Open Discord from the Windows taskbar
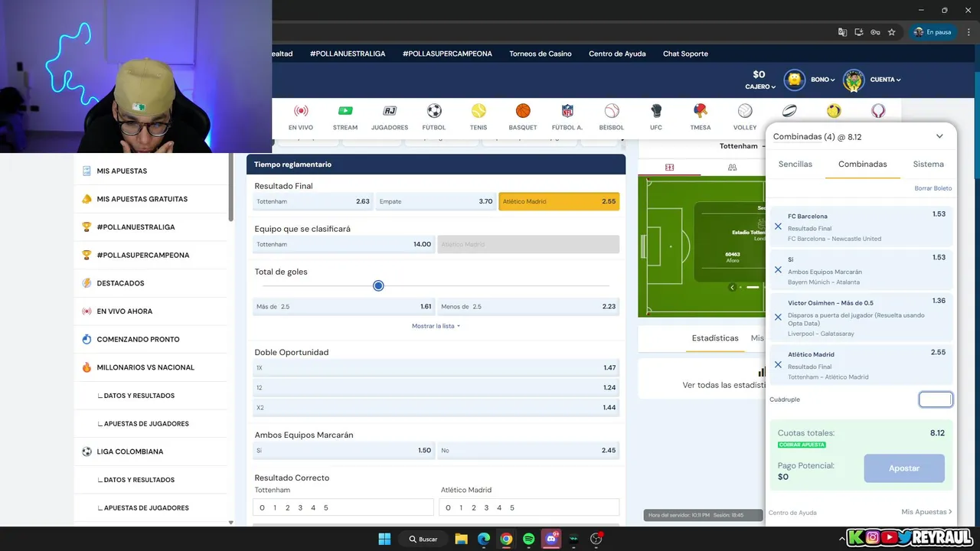Viewport: 980px width, 551px height. tap(551, 539)
